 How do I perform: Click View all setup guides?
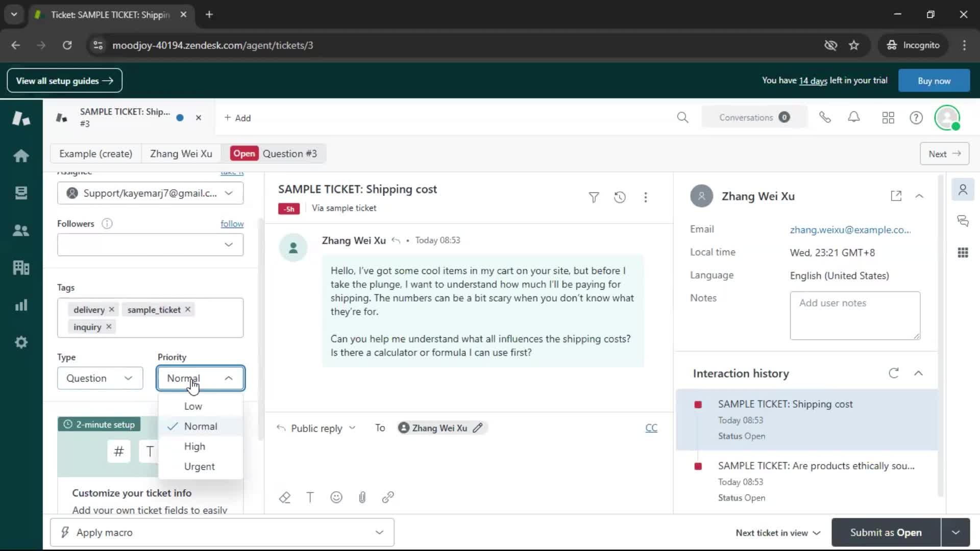coord(65,81)
